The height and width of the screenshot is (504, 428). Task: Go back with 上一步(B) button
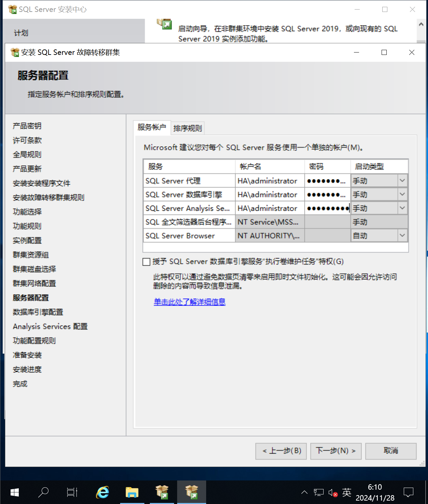click(x=281, y=451)
